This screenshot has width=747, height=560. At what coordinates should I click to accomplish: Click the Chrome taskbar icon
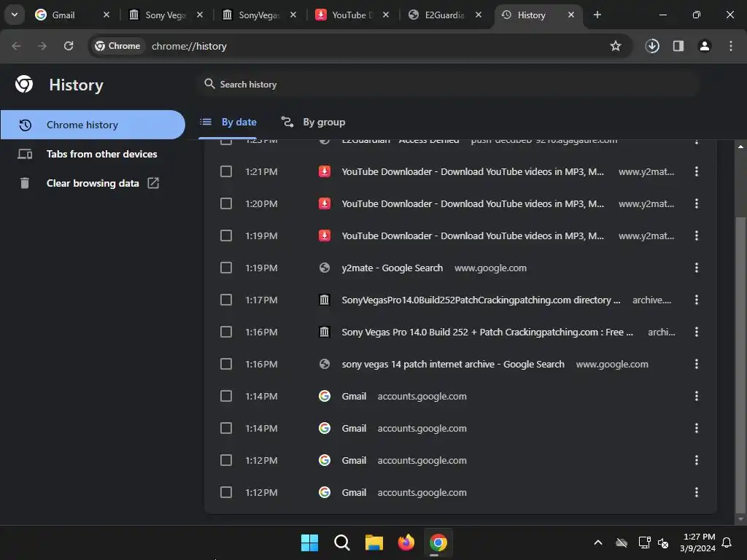tap(438, 542)
